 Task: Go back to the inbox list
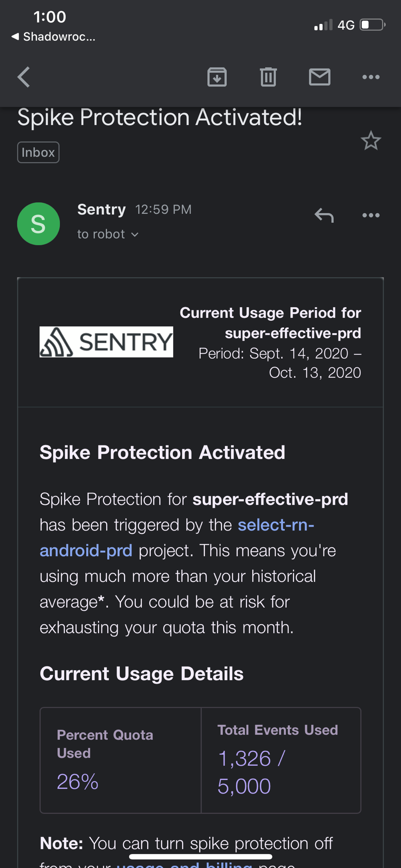(24, 77)
